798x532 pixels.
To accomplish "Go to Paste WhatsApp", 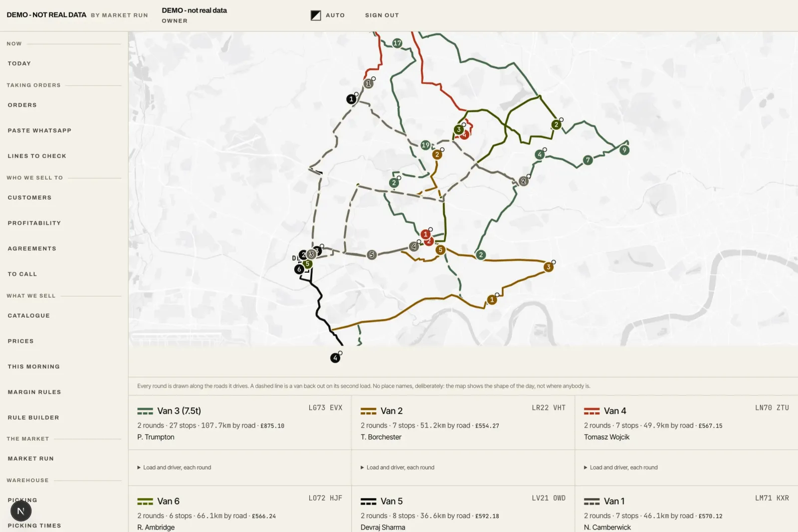I will pos(39,131).
